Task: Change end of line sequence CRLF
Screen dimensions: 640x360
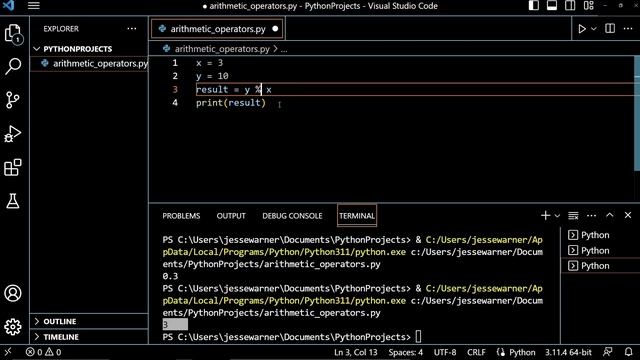Action: (476, 352)
